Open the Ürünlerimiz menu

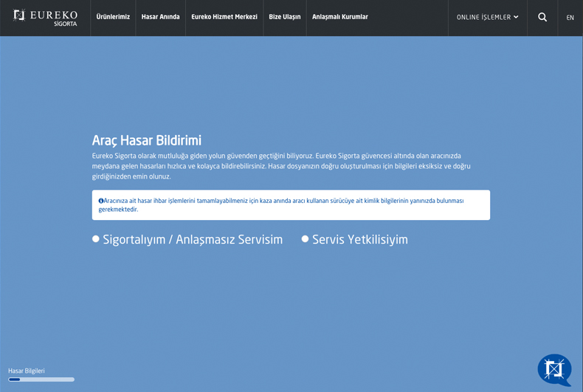(x=113, y=17)
